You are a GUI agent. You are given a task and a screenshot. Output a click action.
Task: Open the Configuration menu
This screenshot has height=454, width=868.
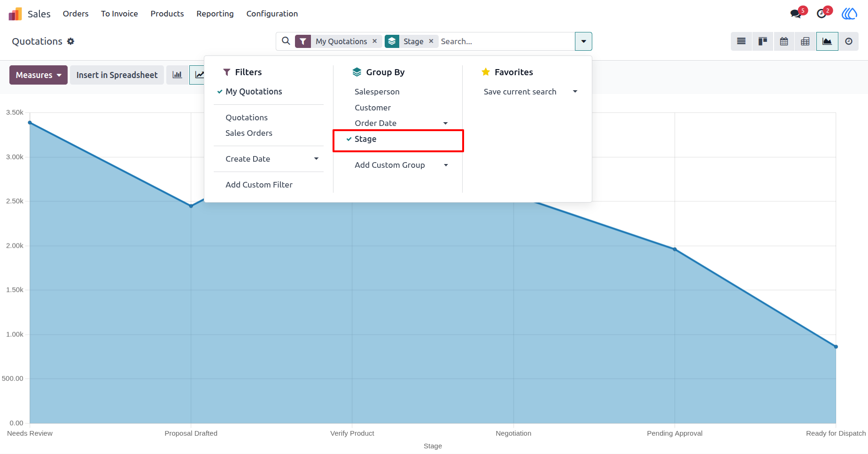tap(272, 14)
